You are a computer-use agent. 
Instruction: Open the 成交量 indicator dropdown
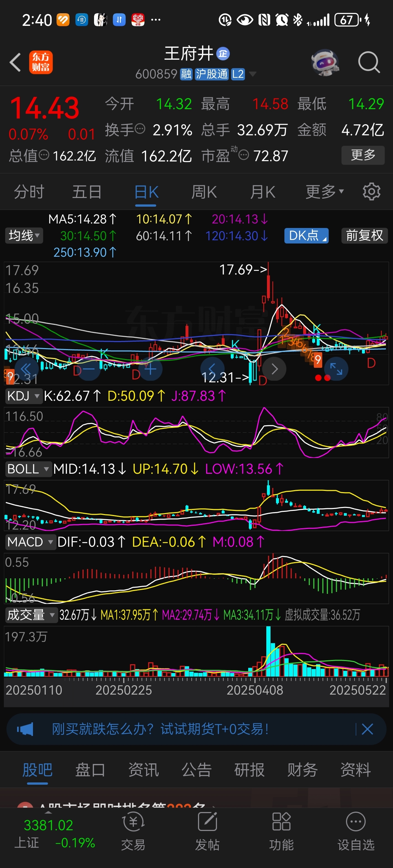31,615
